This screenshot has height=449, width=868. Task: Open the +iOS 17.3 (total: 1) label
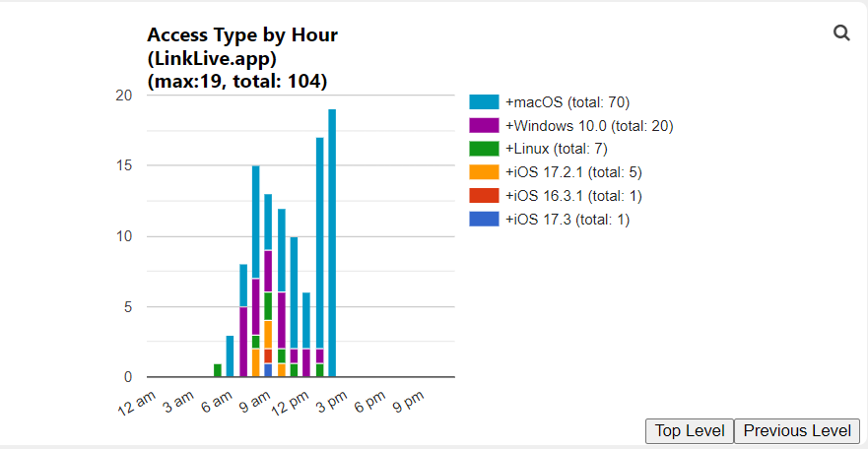(x=567, y=220)
